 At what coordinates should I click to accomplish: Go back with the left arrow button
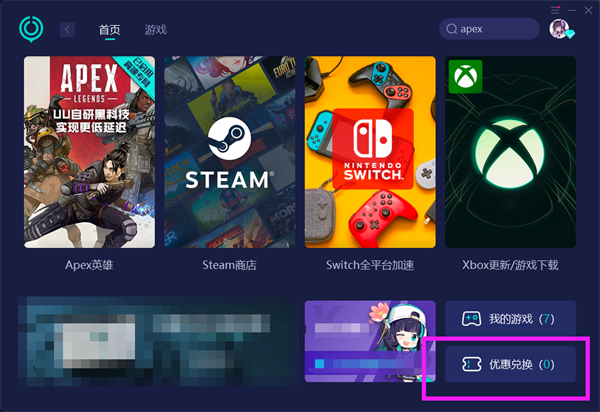click(67, 29)
